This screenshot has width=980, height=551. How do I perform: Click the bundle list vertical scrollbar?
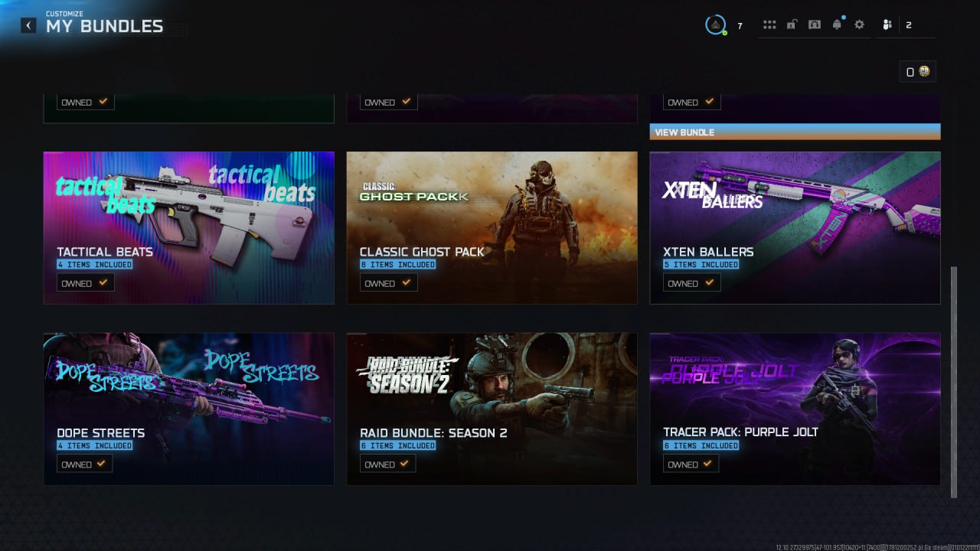pos(953,382)
